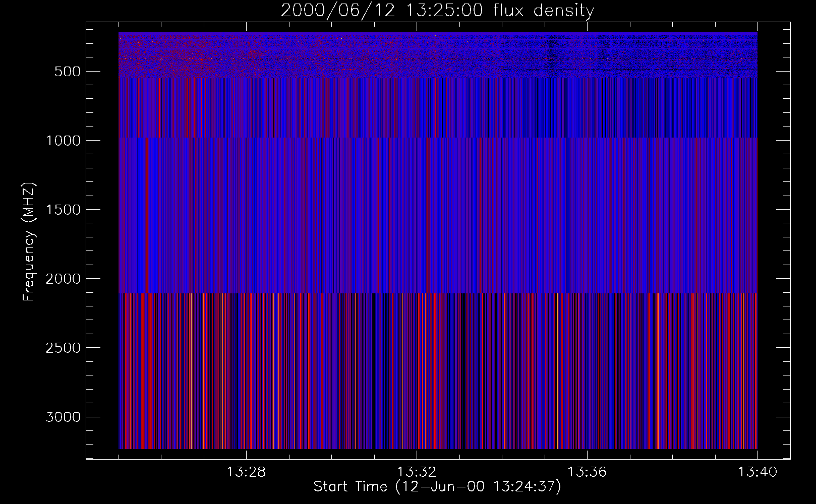Click the 13:36 time tick label
This screenshot has width=816, height=504.
click(587, 472)
